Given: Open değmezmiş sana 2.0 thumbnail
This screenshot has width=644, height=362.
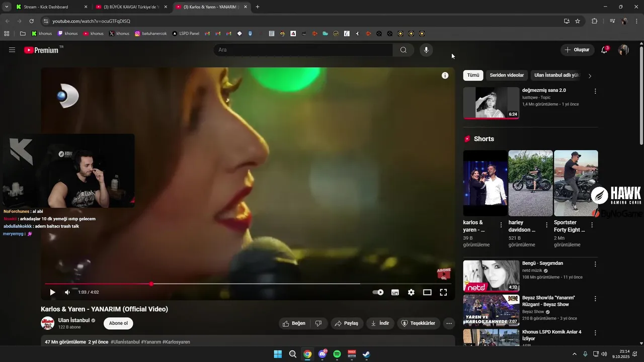Looking at the screenshot, I should pyautogui.click(x=491, y=103).
